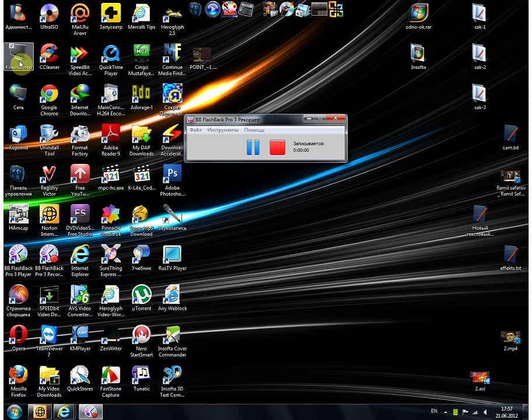The width and height of the screenshot is (532, 420).
Task: Select the Звукозапись microphone icon
Action: coord(172,218)
